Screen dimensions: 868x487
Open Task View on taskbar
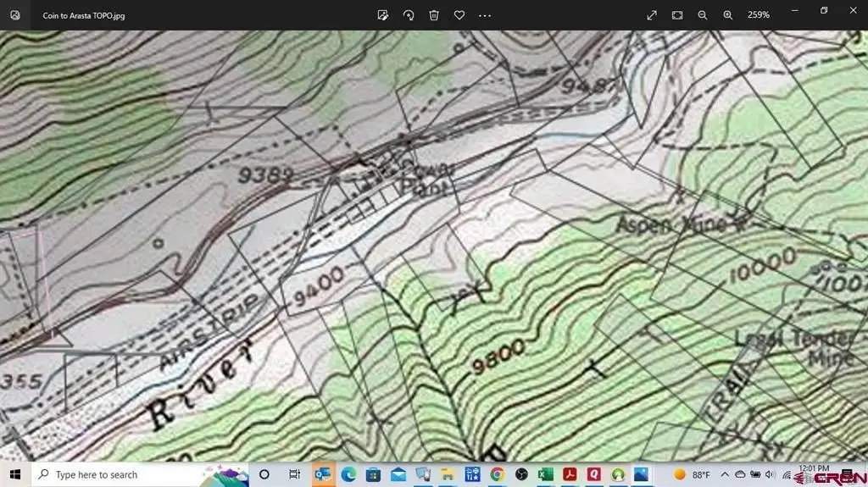[x=294, y=475]
